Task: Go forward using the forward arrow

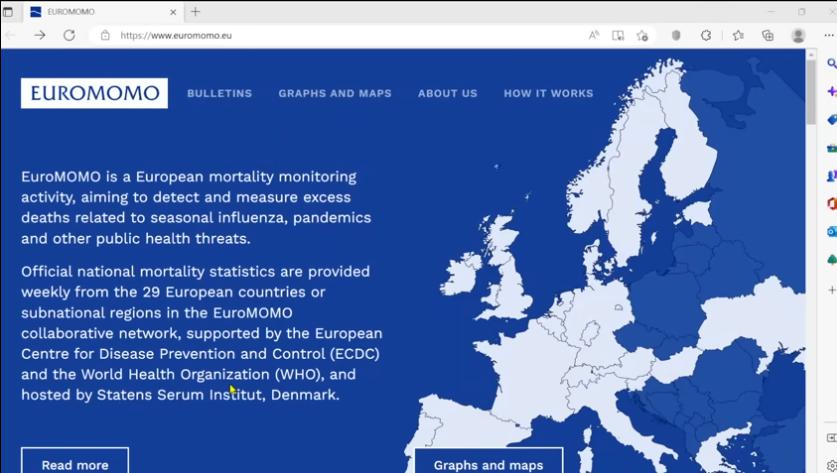Action: click(x=40, y=35)
